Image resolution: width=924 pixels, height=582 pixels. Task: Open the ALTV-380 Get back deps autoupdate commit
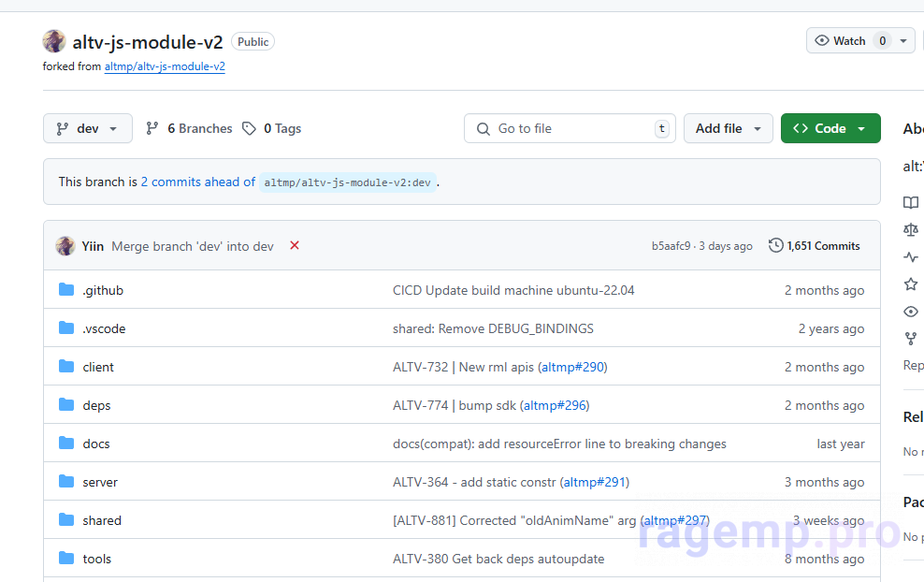(498, 559)
